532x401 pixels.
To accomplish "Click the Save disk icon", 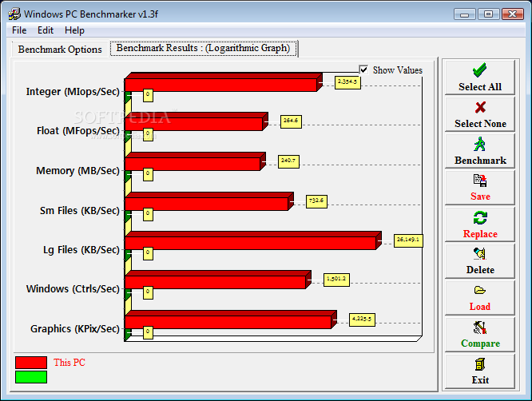I will (x=480, y=181).
